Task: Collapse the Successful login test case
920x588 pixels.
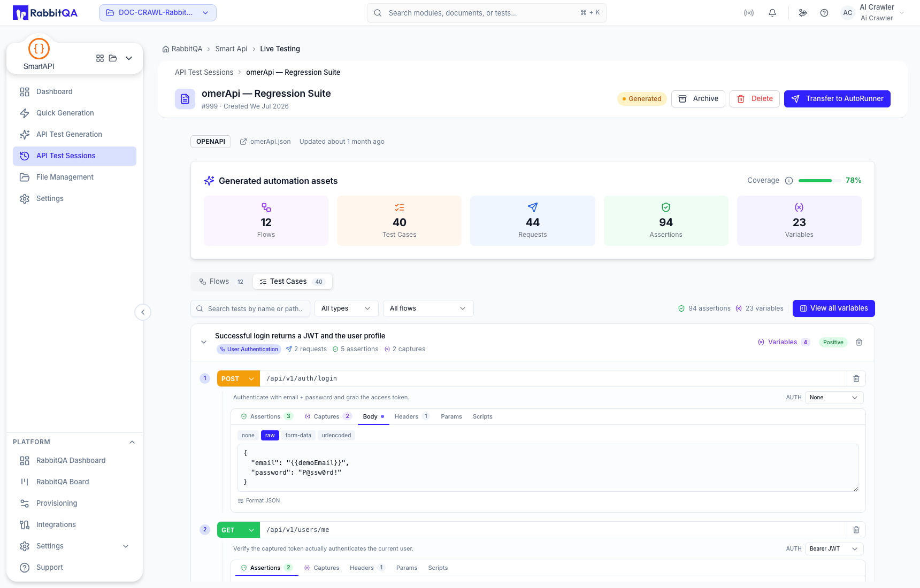Action: pos(204,342)
